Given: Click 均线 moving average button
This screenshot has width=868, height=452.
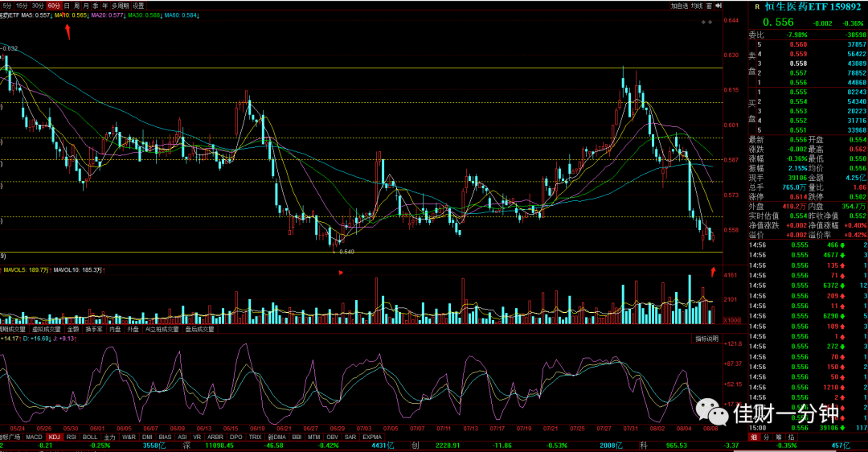Looking at the screenshot, I should pos(696,6).
